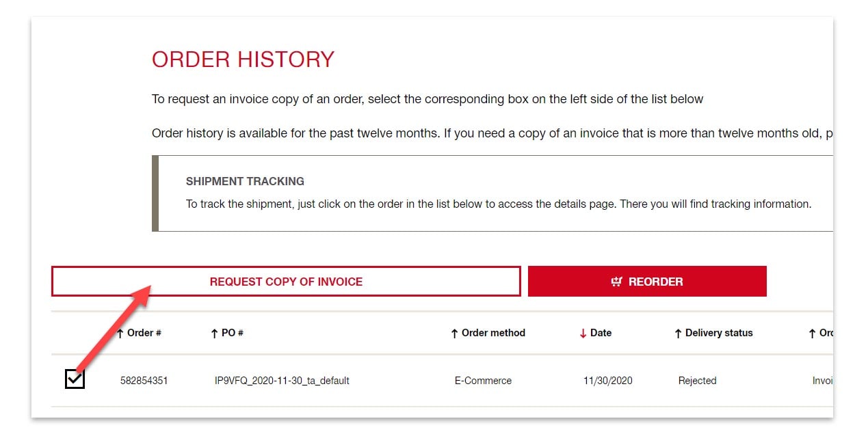The image size is (868, 434).
Task: Click the 11/30/2020 date cell
Action: tap(608, 381)
